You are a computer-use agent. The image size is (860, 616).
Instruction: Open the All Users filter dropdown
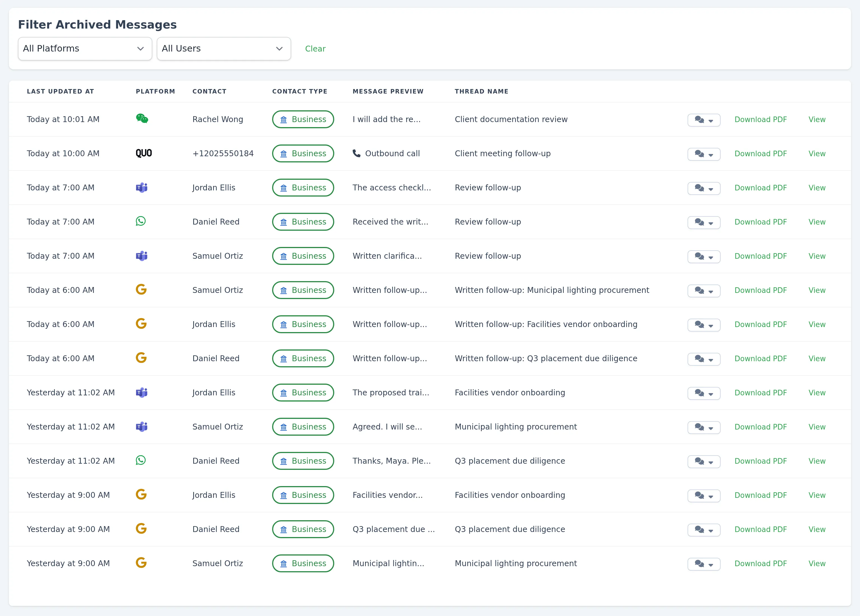(224, 48)
